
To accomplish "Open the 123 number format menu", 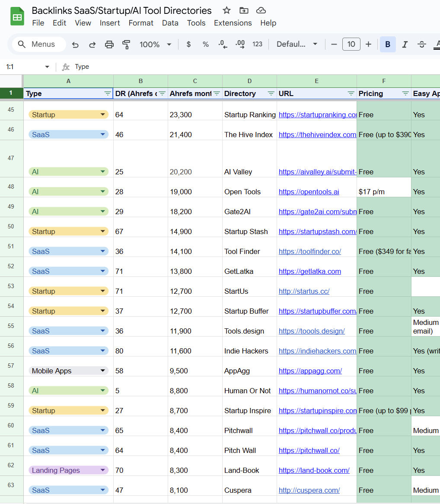I will pyautogui.click(x=257, y=45).
